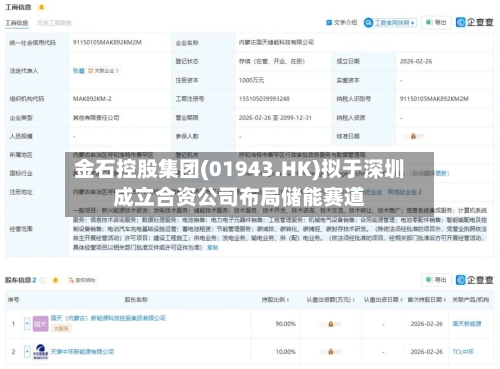
Task: Select the company type 其他有限责任公司
Action: [x=96, y=118]
